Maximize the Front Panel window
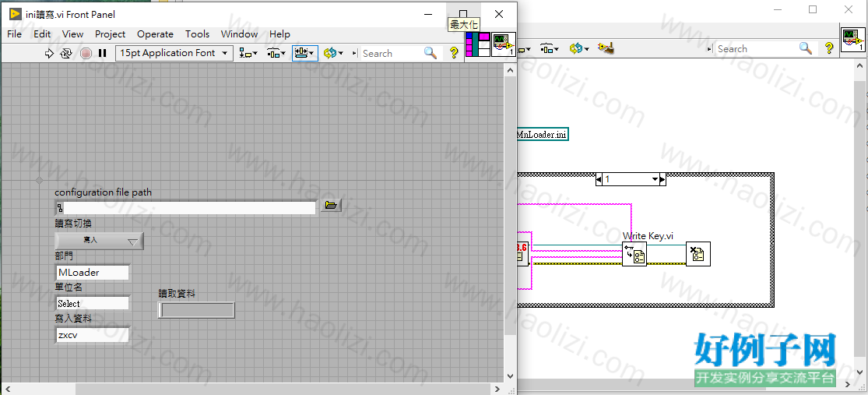This screenshot has height=395, width=868. point(463,14)
